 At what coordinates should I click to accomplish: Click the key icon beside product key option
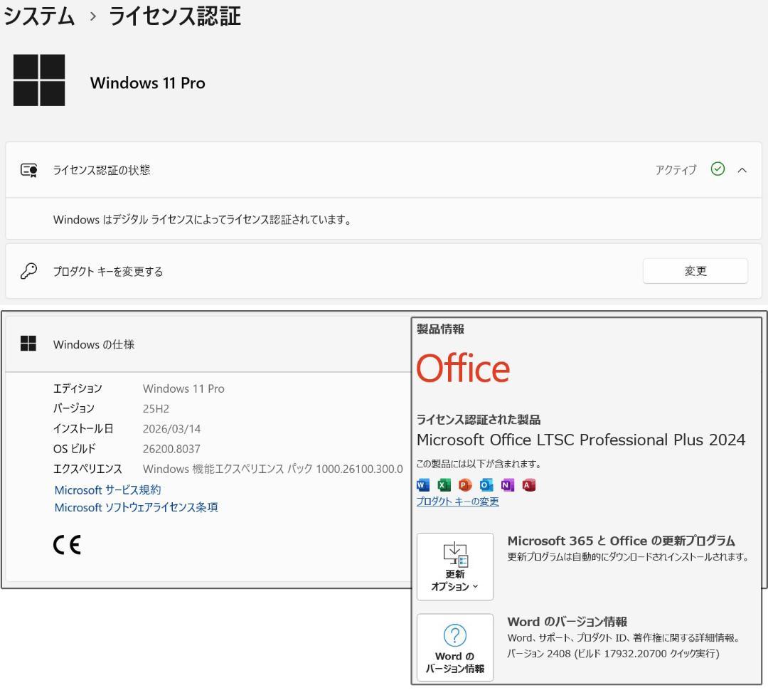pos(28,270)
